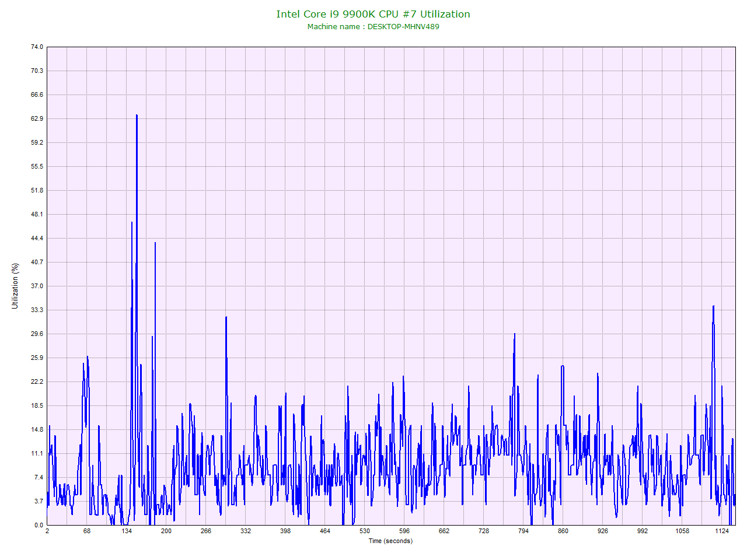Click the 1058 time axis value

pyautogui.click(x=682, y=531)
